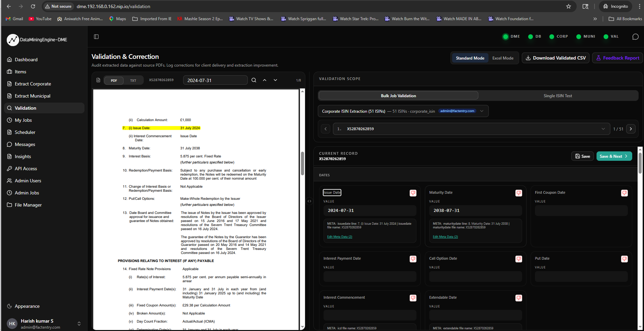The width and height of the screenshot is (644, 331).
Task: Expand the Corporate ISIN Extraction job dropdown
Action: coord(403,111)
